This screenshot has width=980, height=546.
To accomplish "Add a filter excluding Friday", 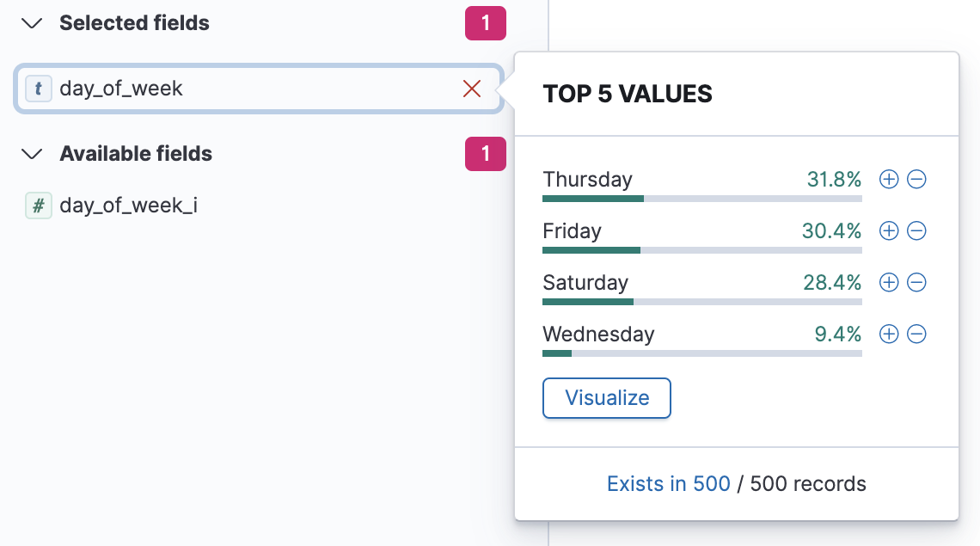I will click(916, 230).
